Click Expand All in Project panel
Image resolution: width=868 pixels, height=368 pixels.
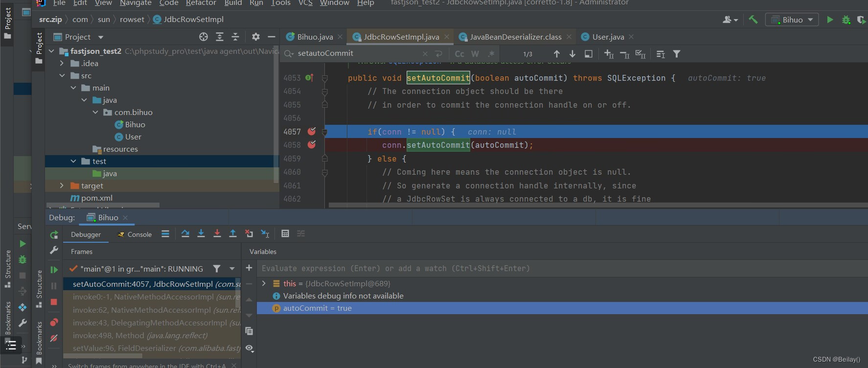tap(220, 37)
